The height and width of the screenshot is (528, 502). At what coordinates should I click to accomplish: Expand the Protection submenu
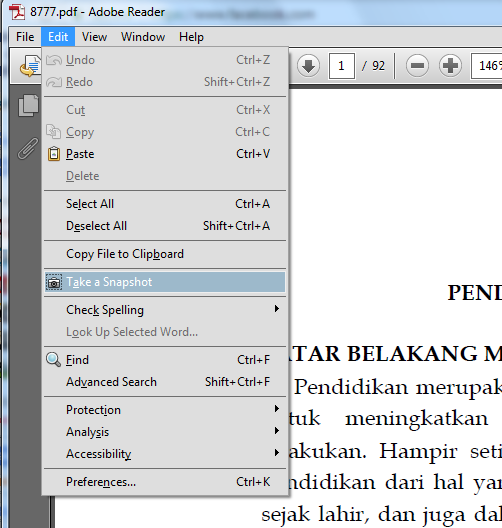tap(165, 410)
